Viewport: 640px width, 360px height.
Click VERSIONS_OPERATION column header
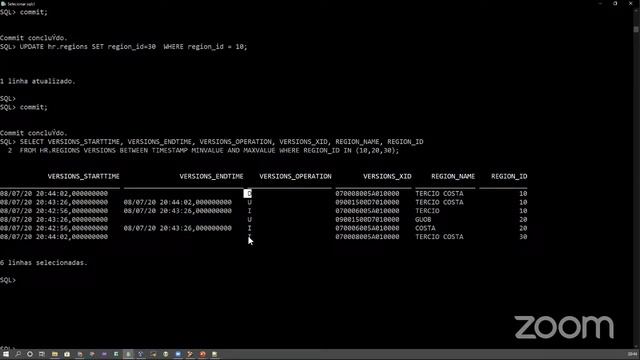pyautogui.click(x=296, y=176)
